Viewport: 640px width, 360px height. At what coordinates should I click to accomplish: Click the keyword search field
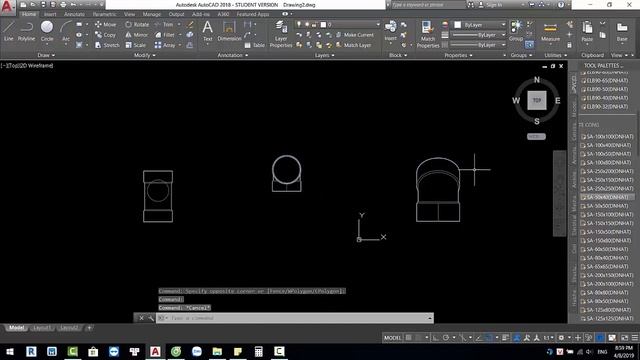(428, 5)
